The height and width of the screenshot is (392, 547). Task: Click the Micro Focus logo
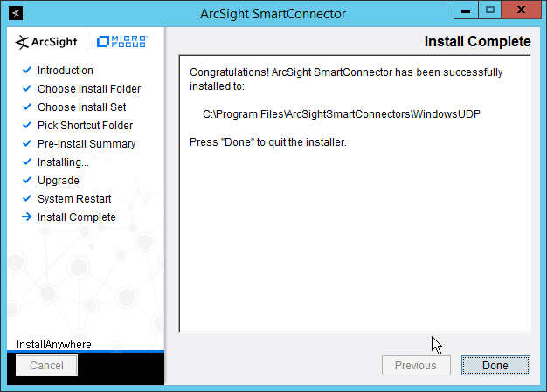[x=122, y=41]
